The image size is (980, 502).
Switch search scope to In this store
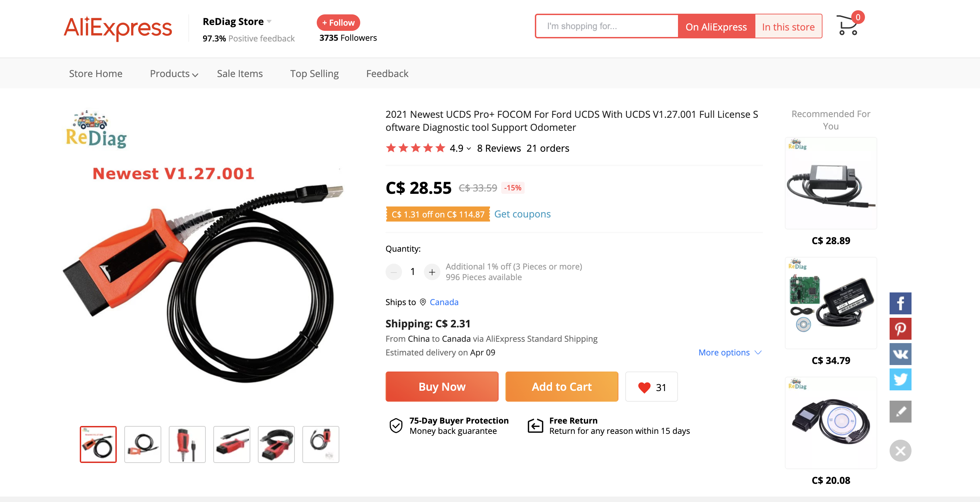[788, 27]
